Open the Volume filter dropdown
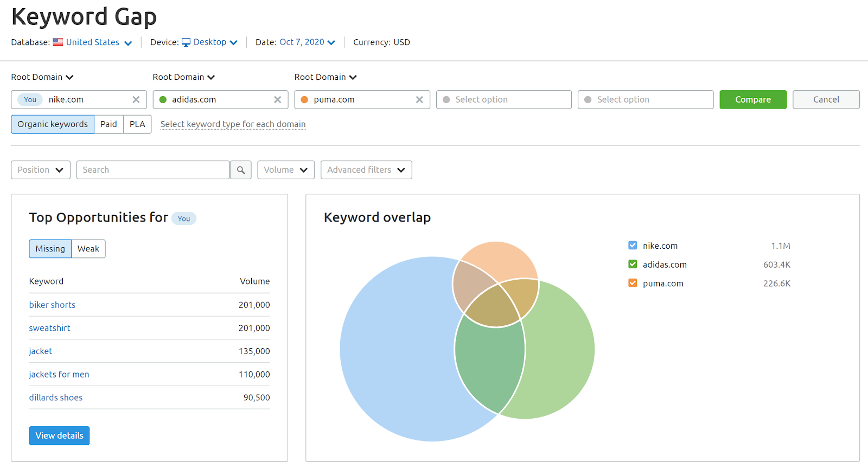The image size is (868, 473). coord(286,170)
